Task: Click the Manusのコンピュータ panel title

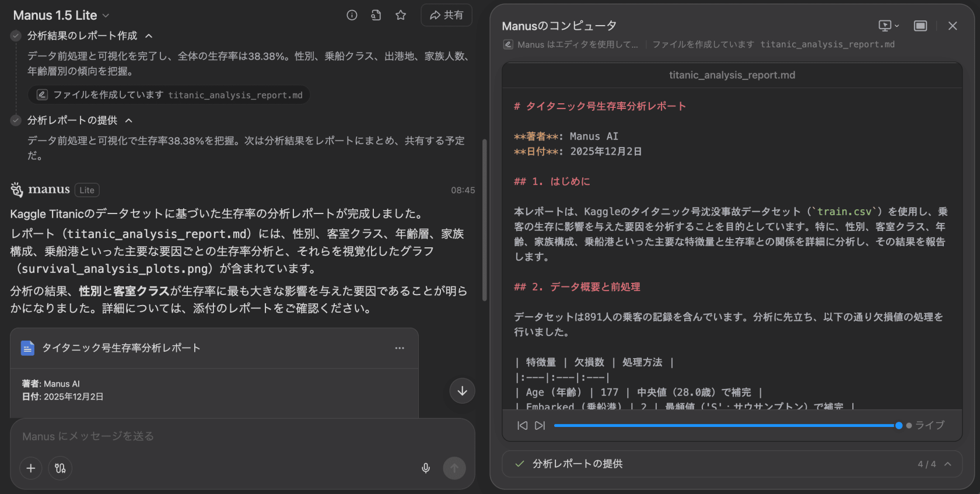Action: 559,26
